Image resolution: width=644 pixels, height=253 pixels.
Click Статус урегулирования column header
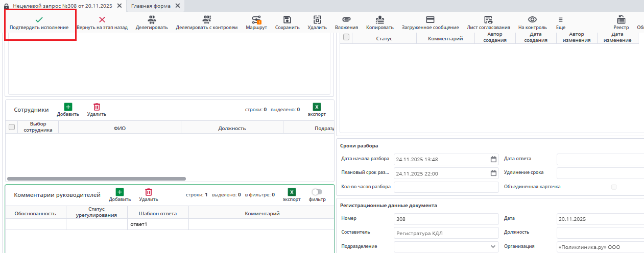[97, 213]
